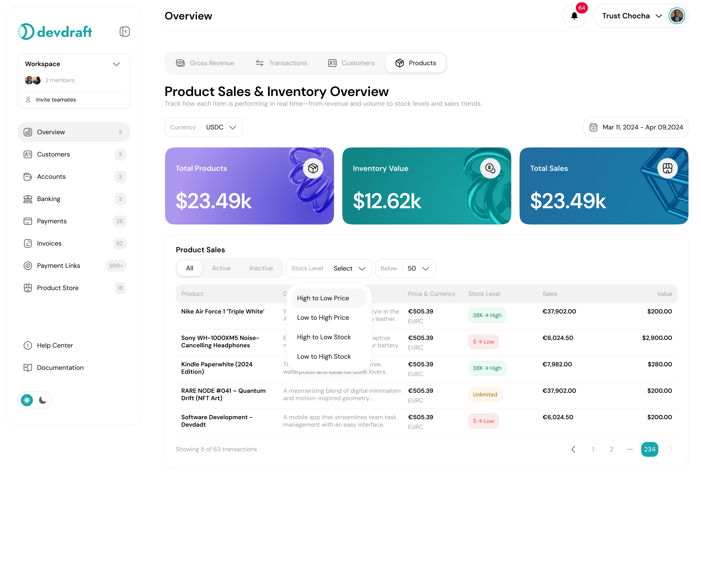Expand the Workspace dropdown
701x588 pixels.
point(116,64)
